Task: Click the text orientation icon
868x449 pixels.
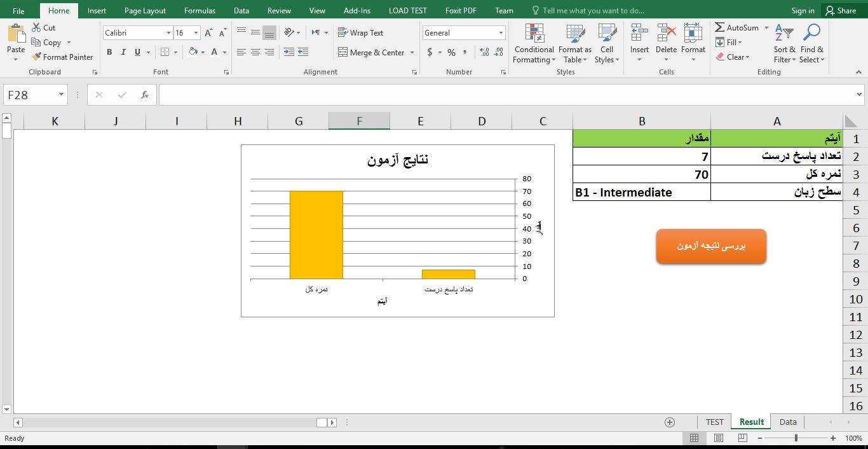Action: [x=290, y=32]
